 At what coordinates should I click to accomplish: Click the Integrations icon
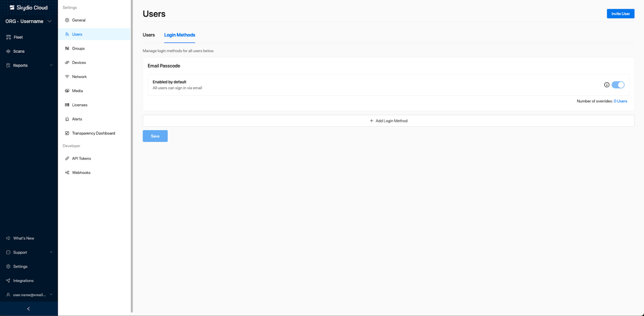click(8, 281)
